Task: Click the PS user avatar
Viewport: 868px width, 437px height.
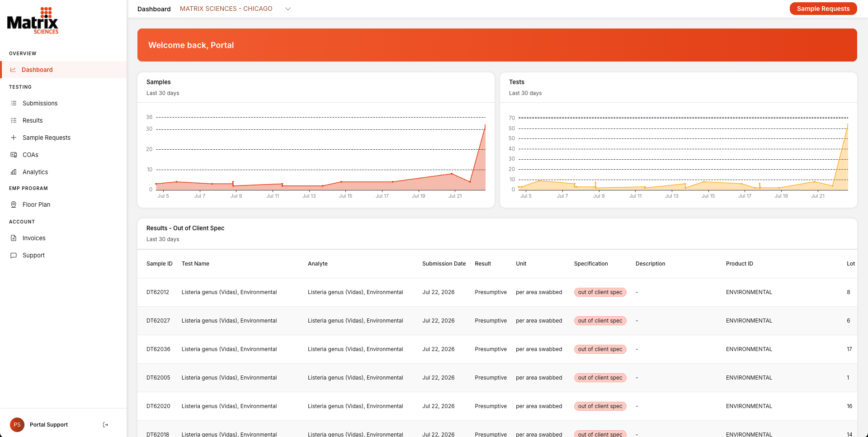Action: click(17, 425)
